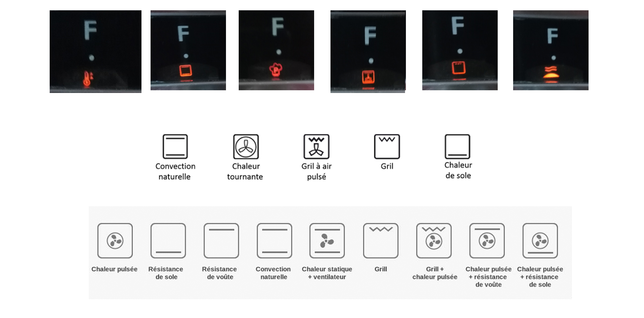Click the photo with orange wavy heat symbol
The width and height of the screenshot is (644, 318).
551,50
